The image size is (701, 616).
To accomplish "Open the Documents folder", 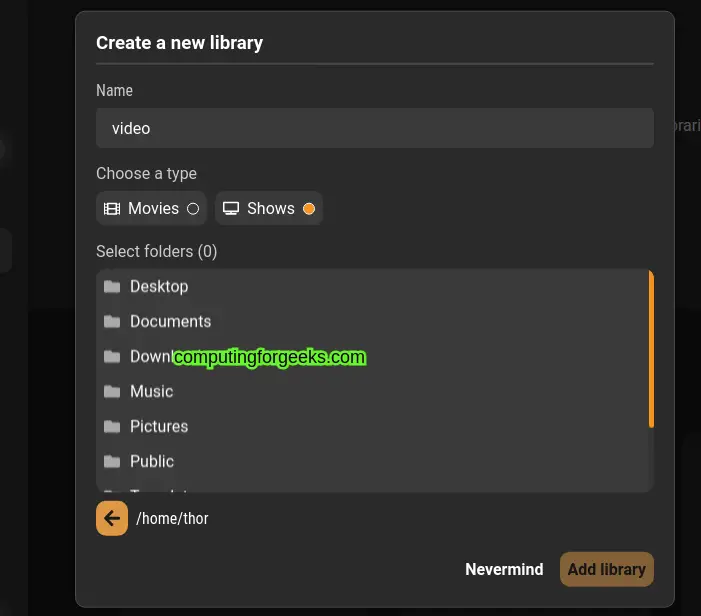I will 372,321.
